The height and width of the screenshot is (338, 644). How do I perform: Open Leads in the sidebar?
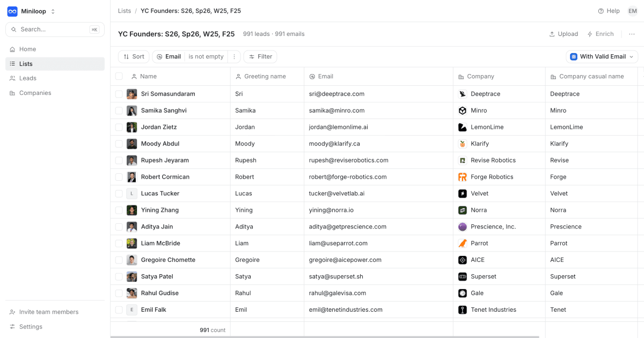pos(55,78)
